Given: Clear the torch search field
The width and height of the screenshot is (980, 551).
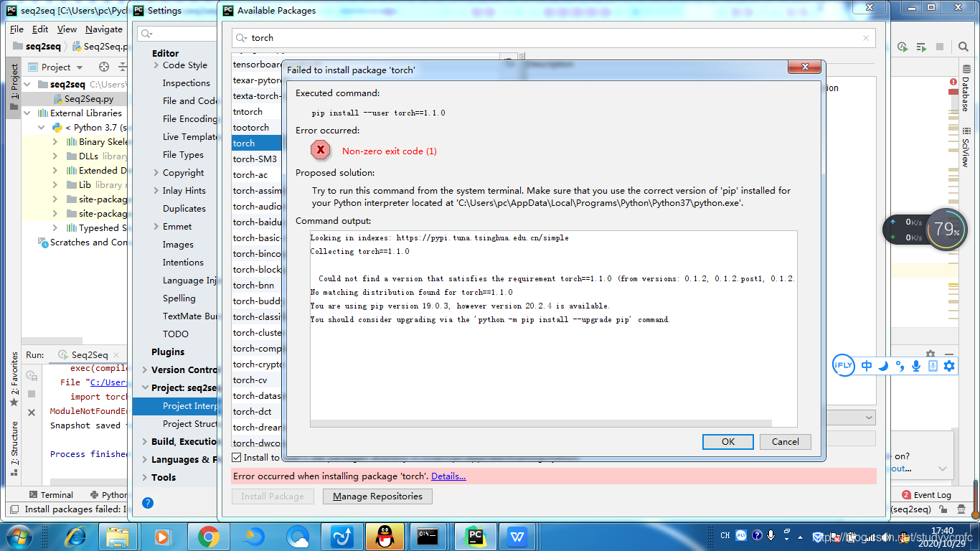Looking at the screenshot, I should [866, 38].
